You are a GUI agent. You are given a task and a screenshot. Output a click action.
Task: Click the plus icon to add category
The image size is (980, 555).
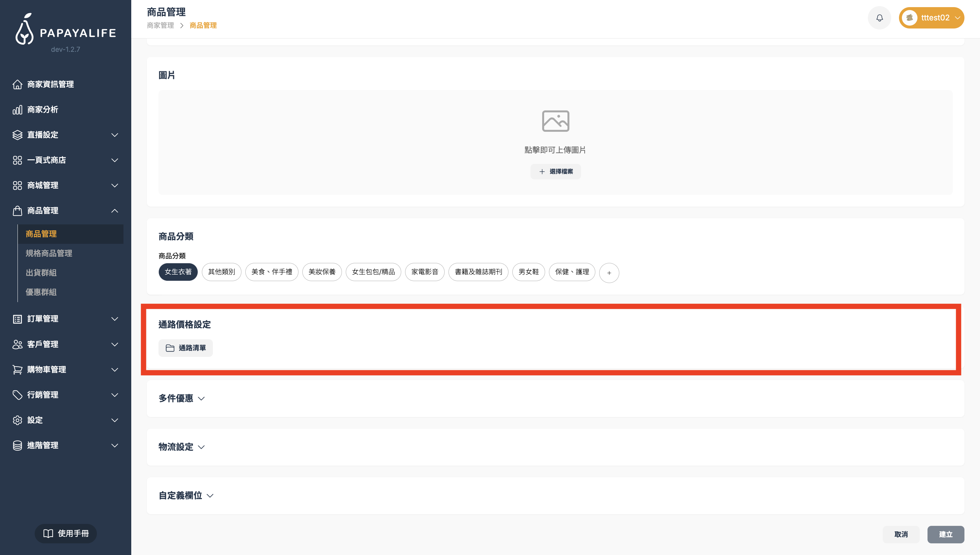point(609,273)
